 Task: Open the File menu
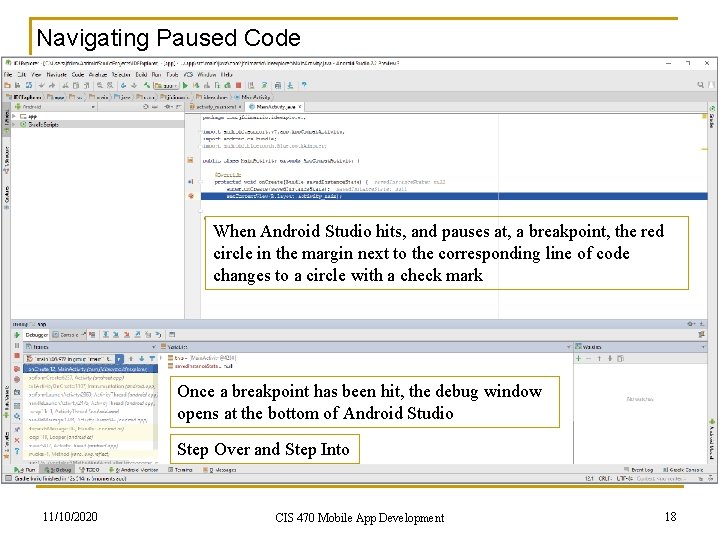click(x=8, y=74)
